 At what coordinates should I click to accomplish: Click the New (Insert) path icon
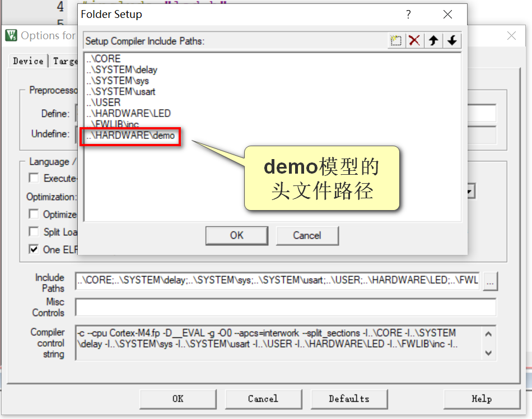396,41
